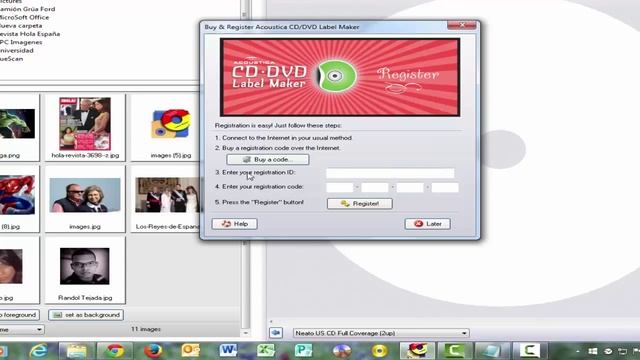Open Firefox from the taskbar

153,351
